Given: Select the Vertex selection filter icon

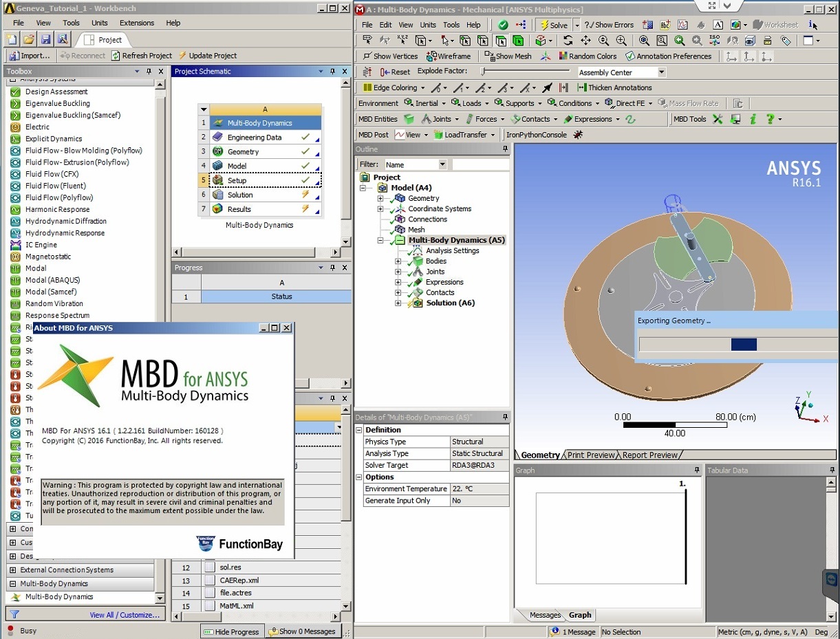Looking at the screenshot, I should click(465, 41).
